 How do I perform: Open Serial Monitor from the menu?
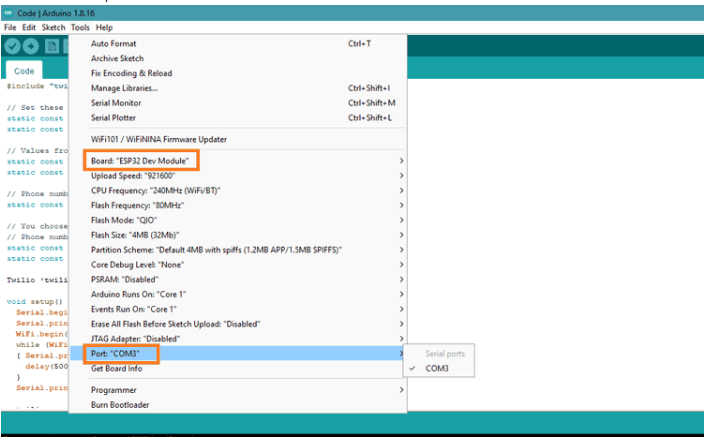coord(116,103)
